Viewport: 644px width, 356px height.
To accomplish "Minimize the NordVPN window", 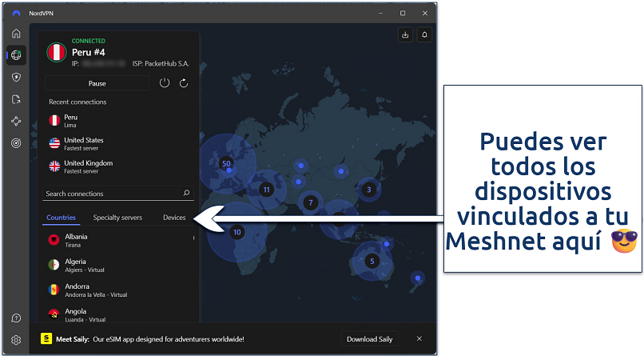I will (381, 13).
